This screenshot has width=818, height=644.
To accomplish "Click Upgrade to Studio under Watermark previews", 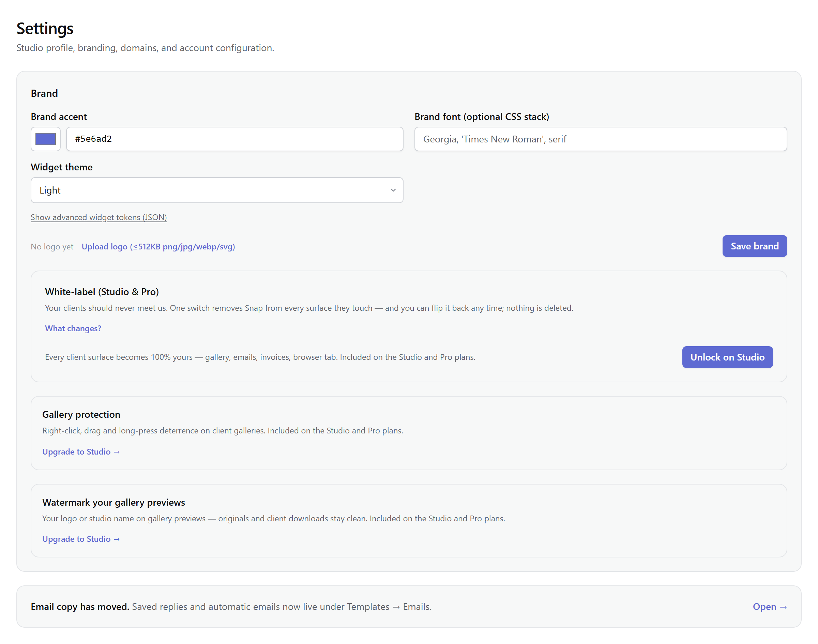I will (81, 539).
